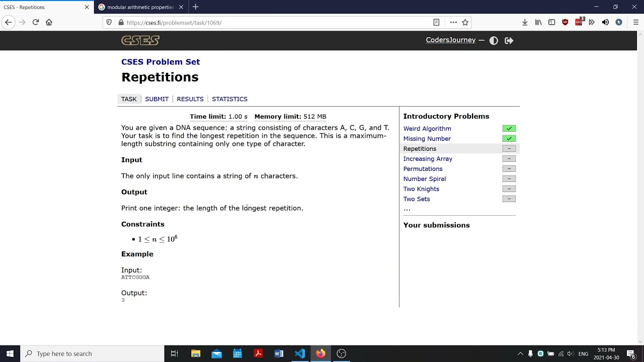Open CSES Problem Set link
Image resolution: width=644 pixels, height=362 pixels.
(160, 62)
